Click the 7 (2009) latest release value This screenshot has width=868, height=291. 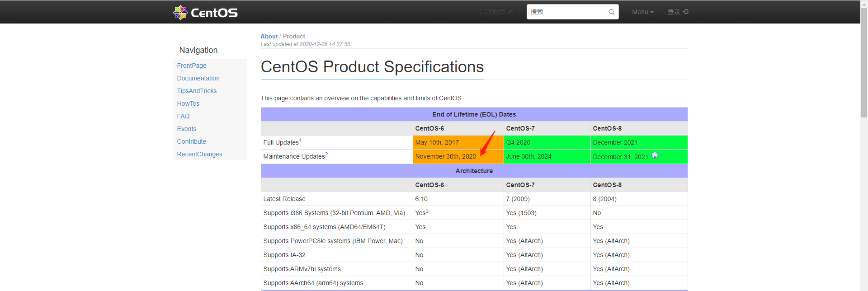click(x=518, y=199)
